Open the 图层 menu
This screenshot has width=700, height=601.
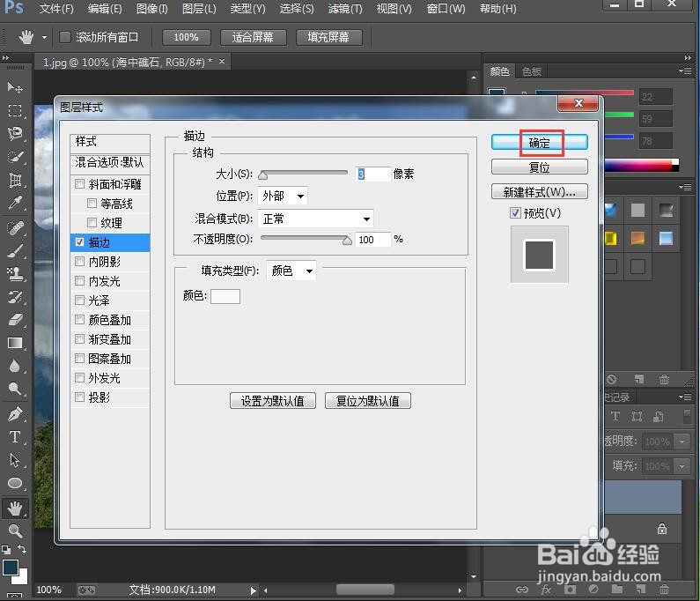[199, 9]
